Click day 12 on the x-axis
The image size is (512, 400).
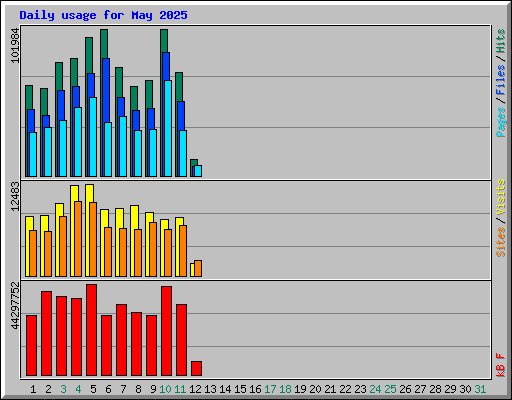[x=195, y=389]
